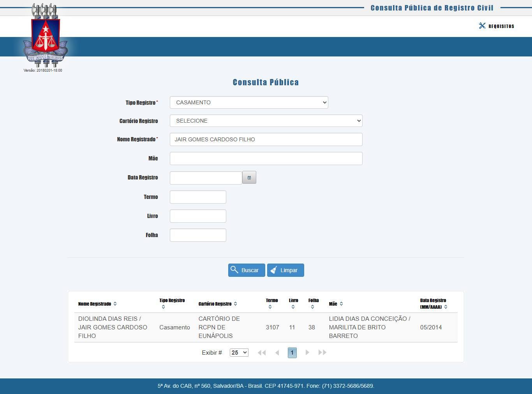Sort results by Termo column
This screenshot has width=532, height=394.
(270, 307)
